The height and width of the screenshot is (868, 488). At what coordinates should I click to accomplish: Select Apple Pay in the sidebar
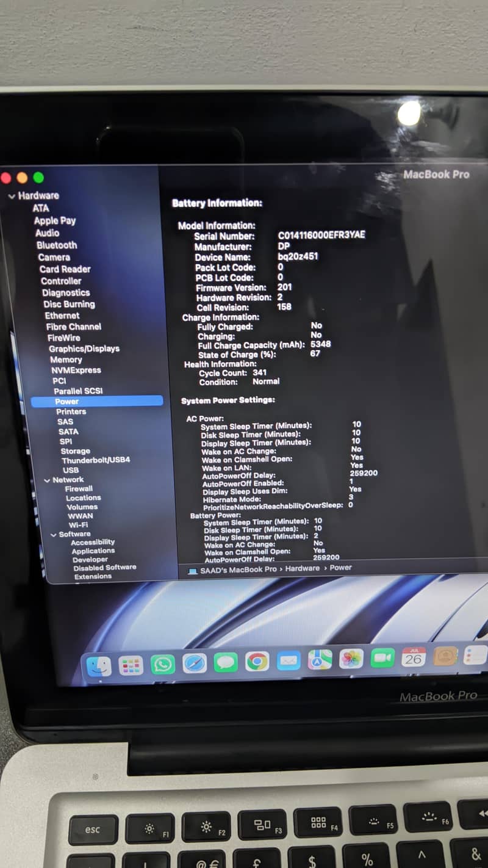point(55,220)
